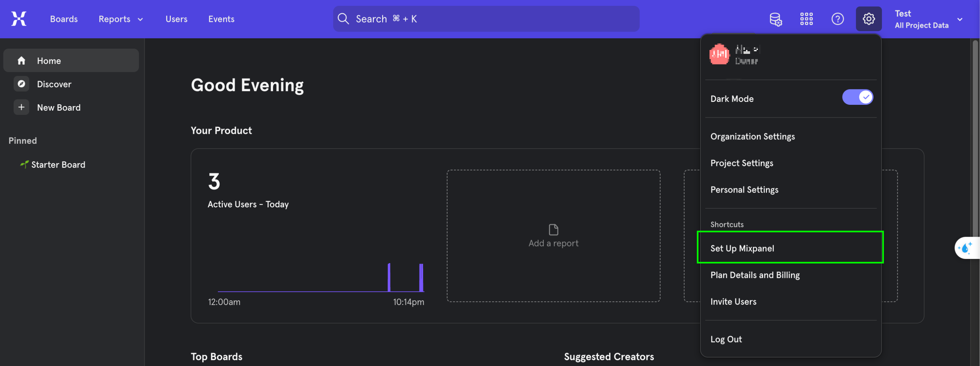This screenshot has height=366, width=980.
Task: Click the active users count 3
Action: coord(214,181)
